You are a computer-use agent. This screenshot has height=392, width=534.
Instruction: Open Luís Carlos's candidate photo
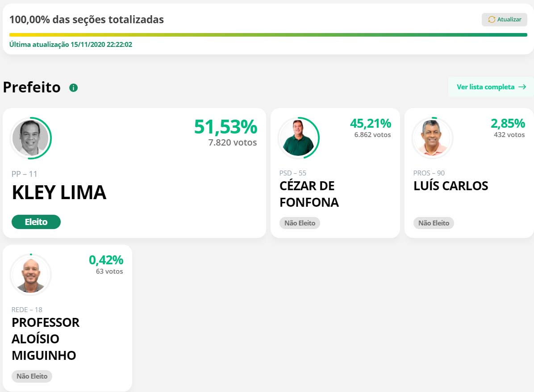(432, 138)
